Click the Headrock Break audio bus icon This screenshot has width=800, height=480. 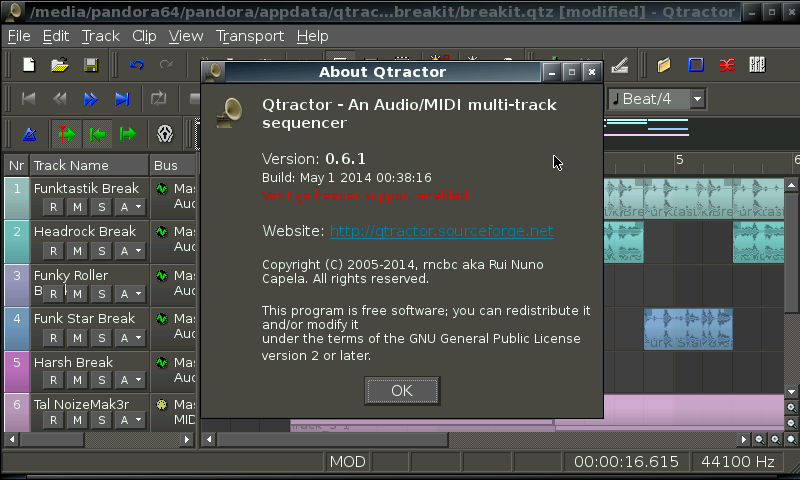pos(162,232)
